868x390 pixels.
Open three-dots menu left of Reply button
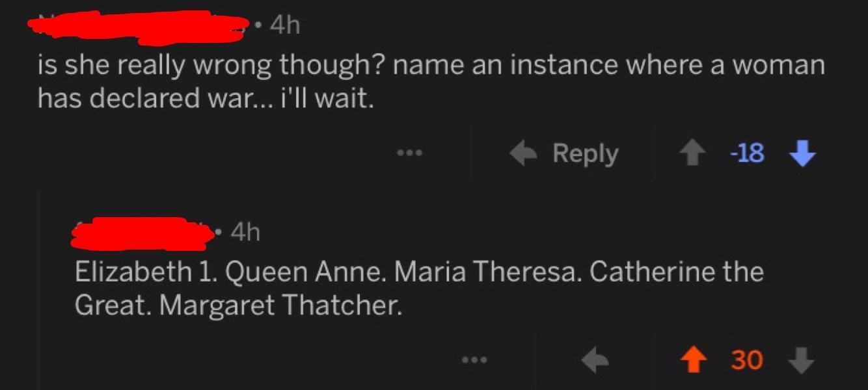(411, 154)
